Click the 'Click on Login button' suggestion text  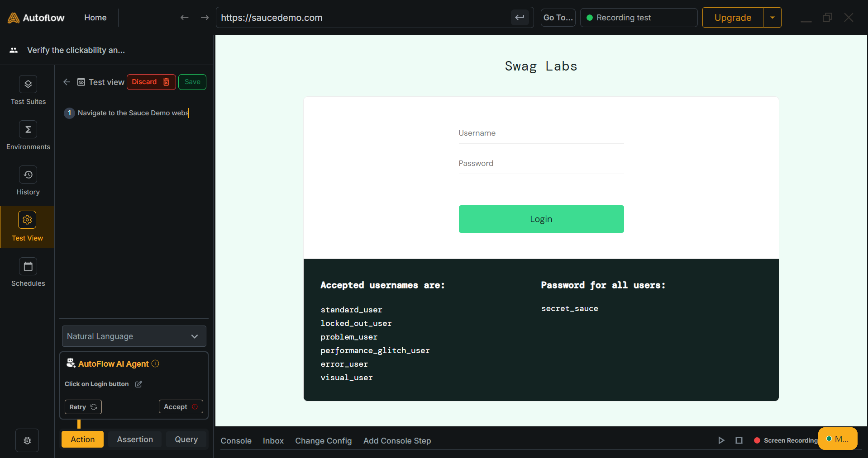(x=97, y=384)
